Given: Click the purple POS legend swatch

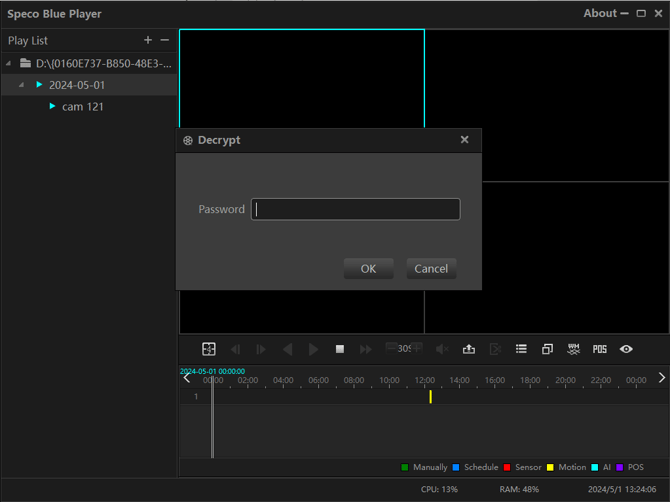Looking at the screenshot, I should [620, 467].
